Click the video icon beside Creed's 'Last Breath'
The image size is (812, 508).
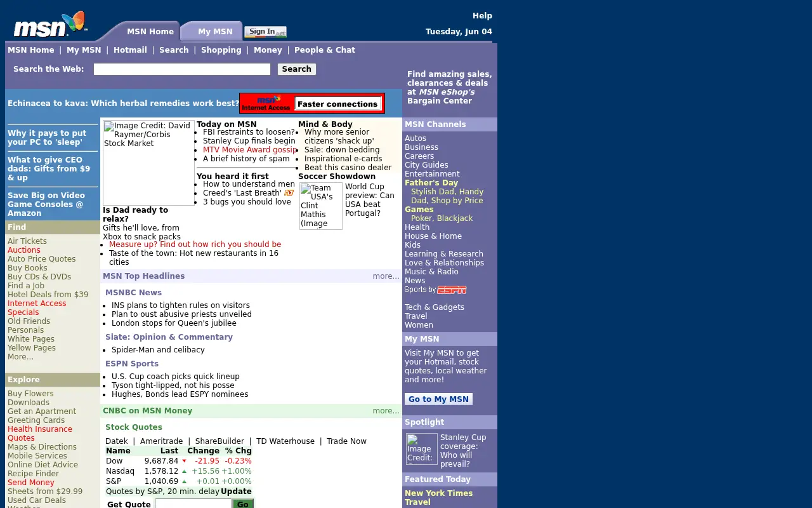(289, 193)
